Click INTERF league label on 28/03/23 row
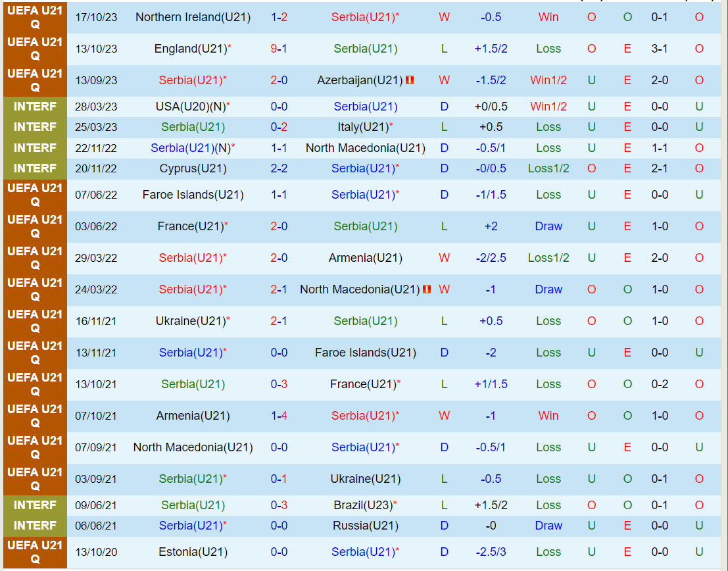Image resolution: width=728 pixels, height=571 pixels. (35, 107)
